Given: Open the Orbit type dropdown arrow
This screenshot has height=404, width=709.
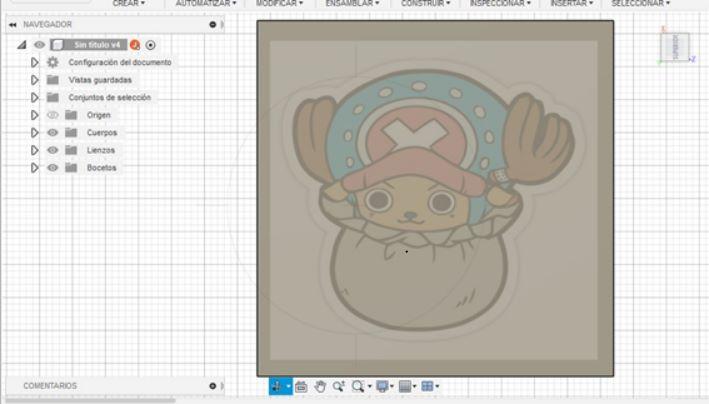Looking at the screenshot, I should click(288, 386).
